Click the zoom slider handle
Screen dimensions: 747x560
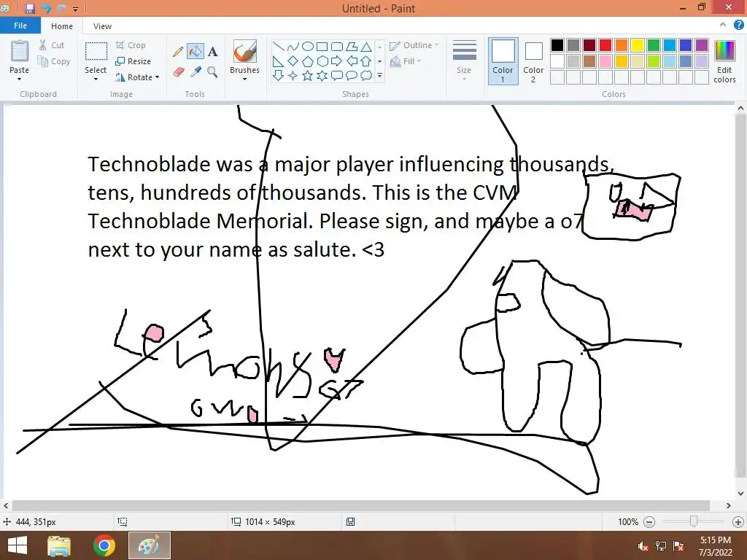[x=694, y=522]
